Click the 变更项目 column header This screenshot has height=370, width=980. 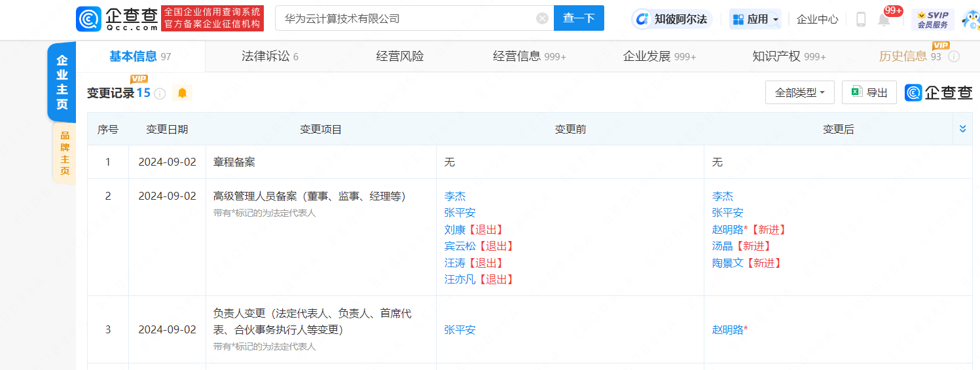(x=321, y=129)
